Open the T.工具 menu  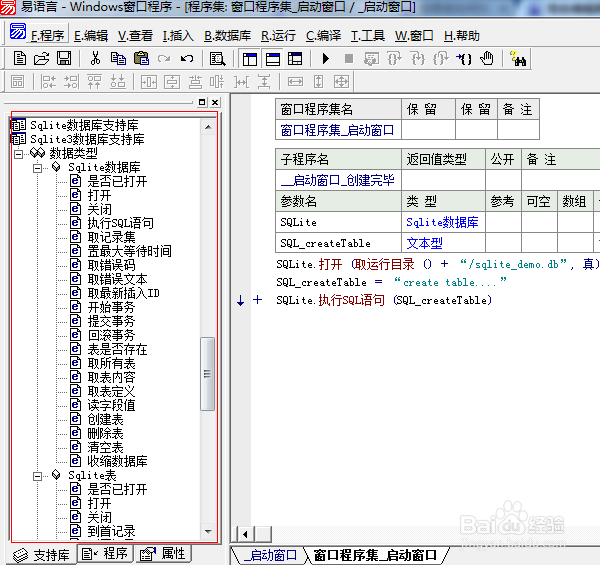pyautogui.click(x=368, y=36)
